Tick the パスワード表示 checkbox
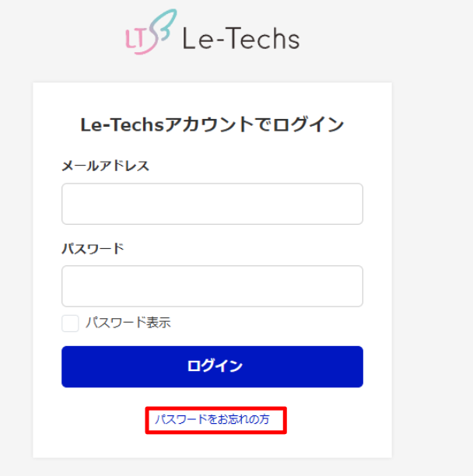 70,324
